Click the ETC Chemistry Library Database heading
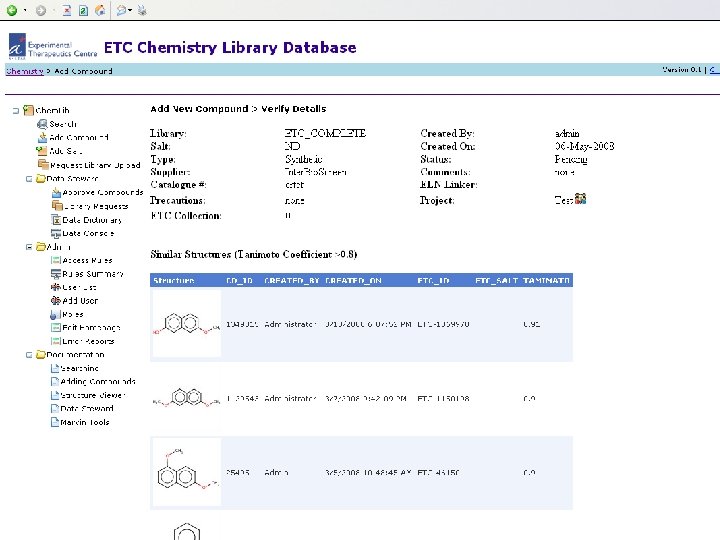Viewport: 720px width, 540px height. [x=230, y=47]
